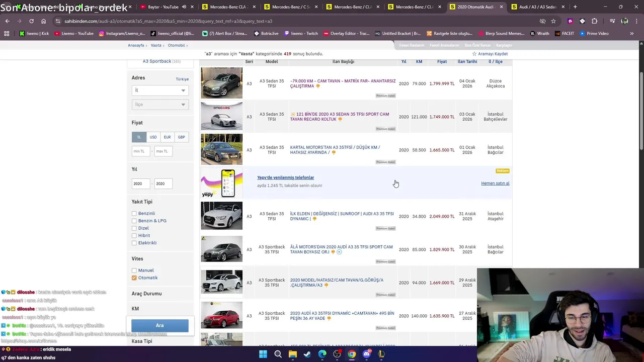Launch File Explorer from the taskbar
The height and width of the screenshot is (362, 644).
(292, 354)
